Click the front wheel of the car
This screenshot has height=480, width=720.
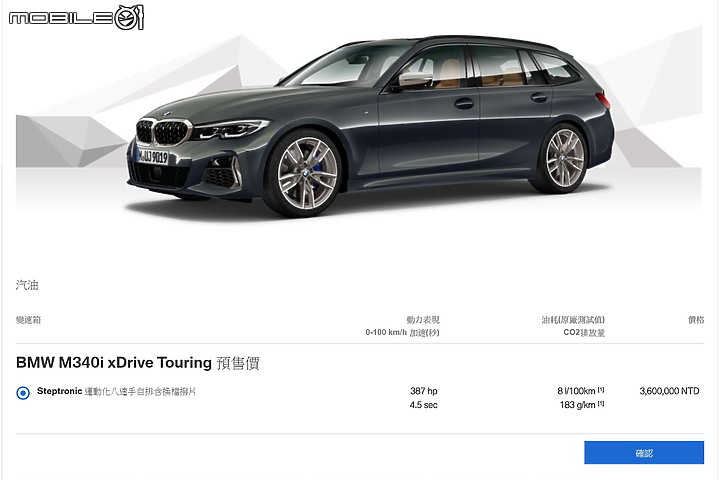pyautogui.click(x=305, y=174)
